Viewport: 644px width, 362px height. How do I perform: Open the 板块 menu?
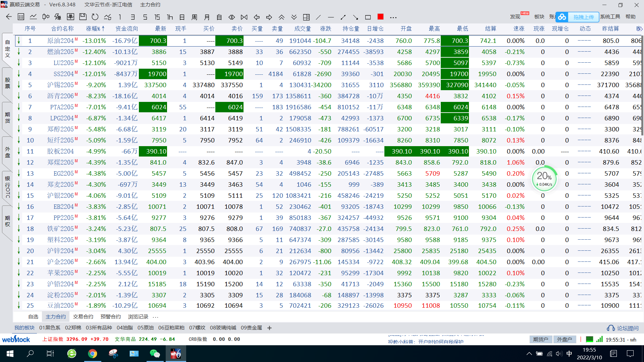[539, 16]
